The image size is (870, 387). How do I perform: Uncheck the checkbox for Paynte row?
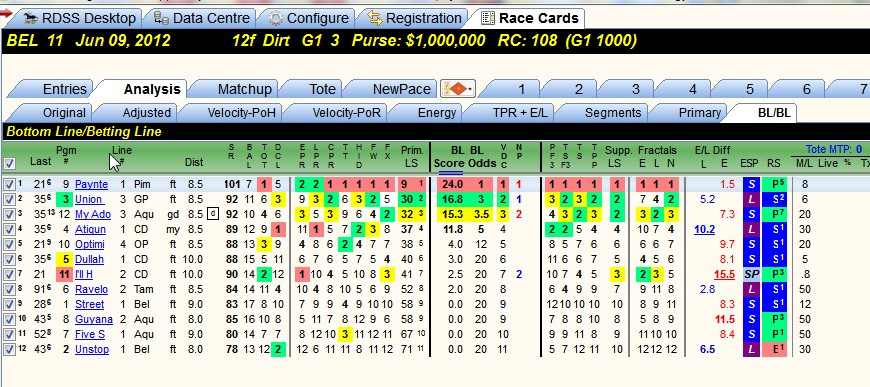pyautogui.click(x=9, y=184)
